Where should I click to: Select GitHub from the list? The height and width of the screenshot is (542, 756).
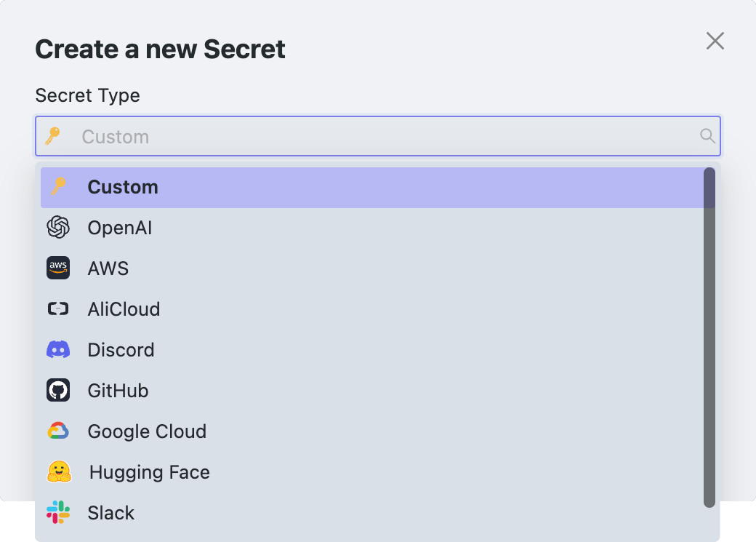(118, 391)
